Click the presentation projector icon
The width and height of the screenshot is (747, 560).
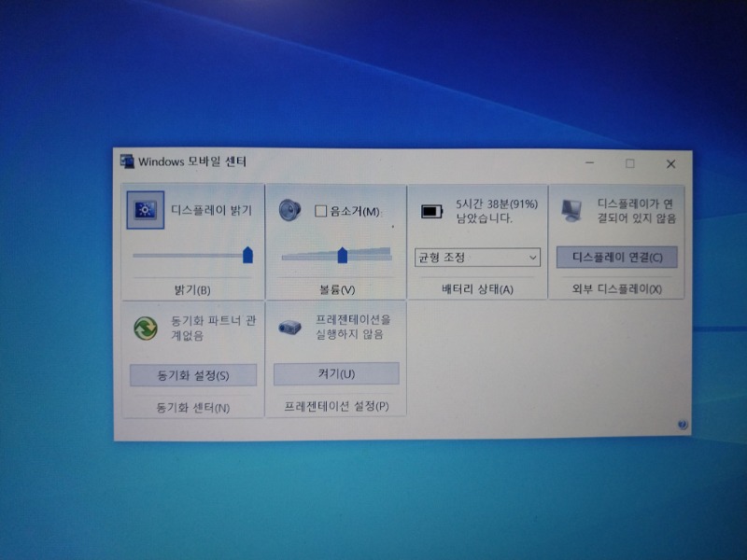(x=289, y=328)
